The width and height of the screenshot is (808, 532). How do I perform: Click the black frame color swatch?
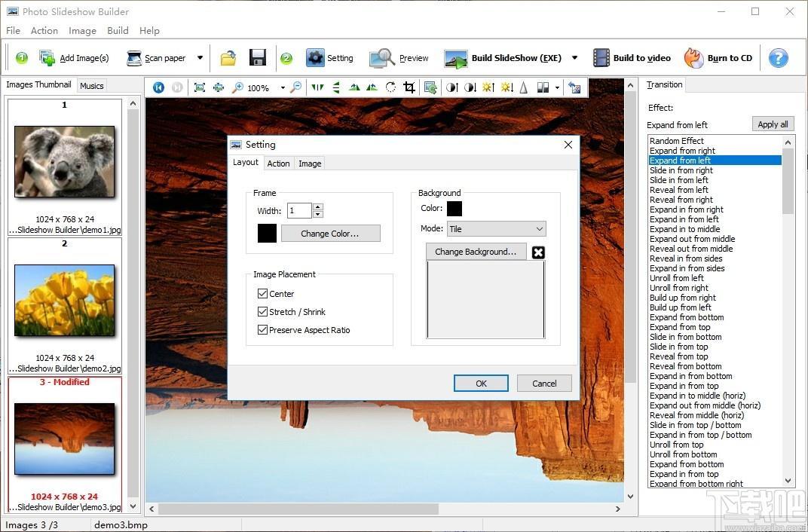pyautogui.click(x=267, y=234)
